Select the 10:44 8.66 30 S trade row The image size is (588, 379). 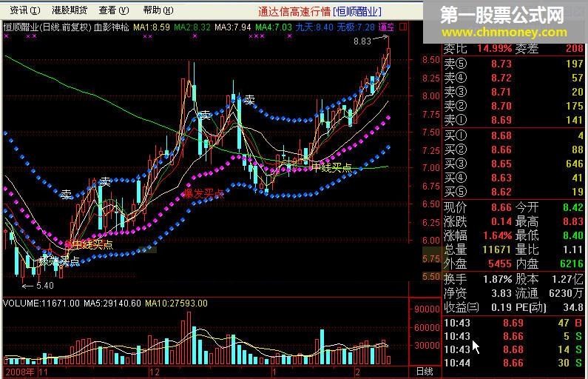(x=513, y=363)
